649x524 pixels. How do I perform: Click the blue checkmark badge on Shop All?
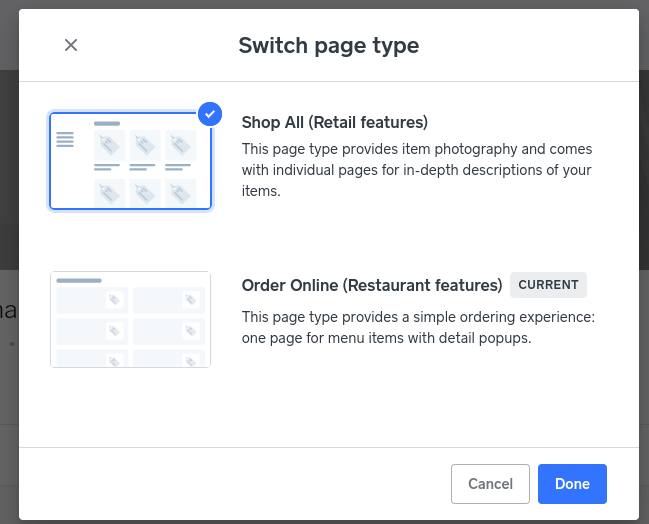click(209, 114)
